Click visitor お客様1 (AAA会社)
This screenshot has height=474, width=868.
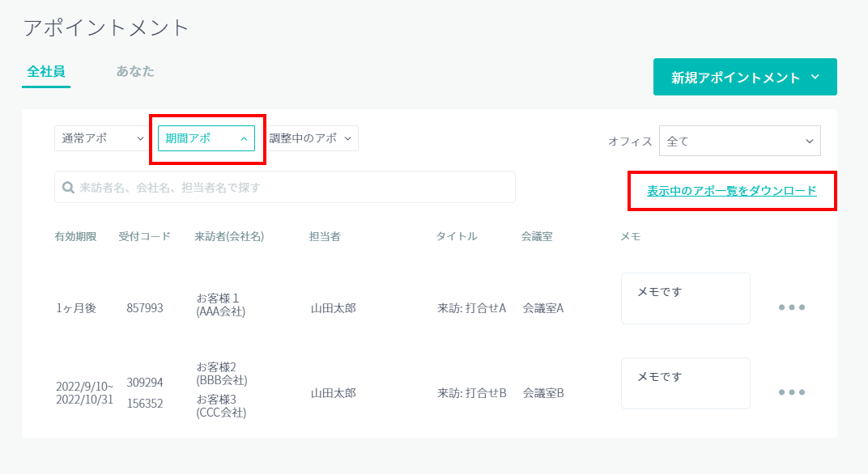click(221, 305)
